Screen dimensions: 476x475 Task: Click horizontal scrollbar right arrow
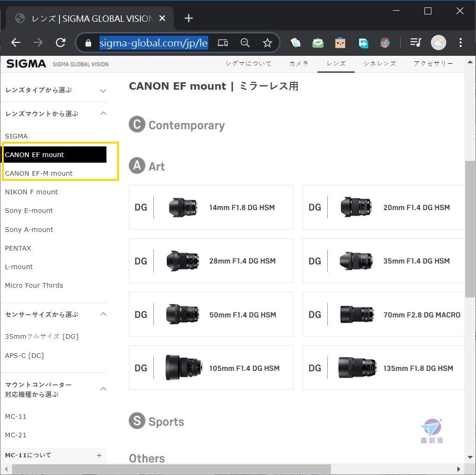click(x=459, y=469)
